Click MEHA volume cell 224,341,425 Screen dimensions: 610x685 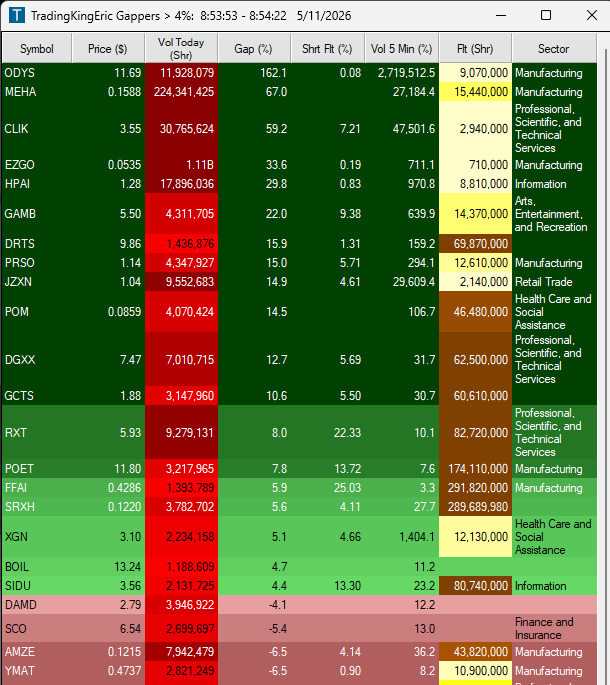pyautogui.click(x=181, y=92)
